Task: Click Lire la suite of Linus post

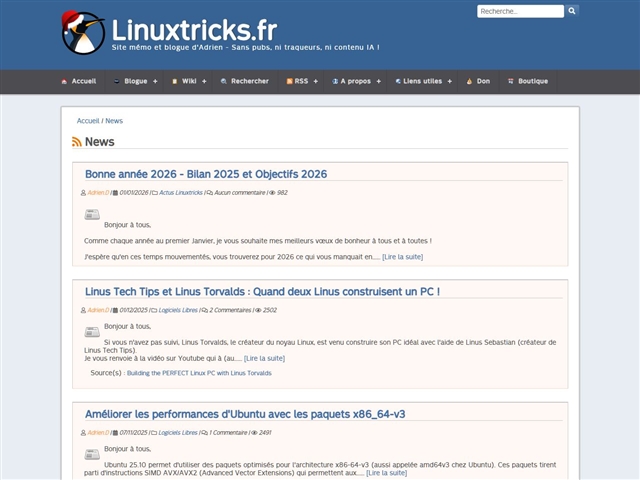Action: pos(264,358)
